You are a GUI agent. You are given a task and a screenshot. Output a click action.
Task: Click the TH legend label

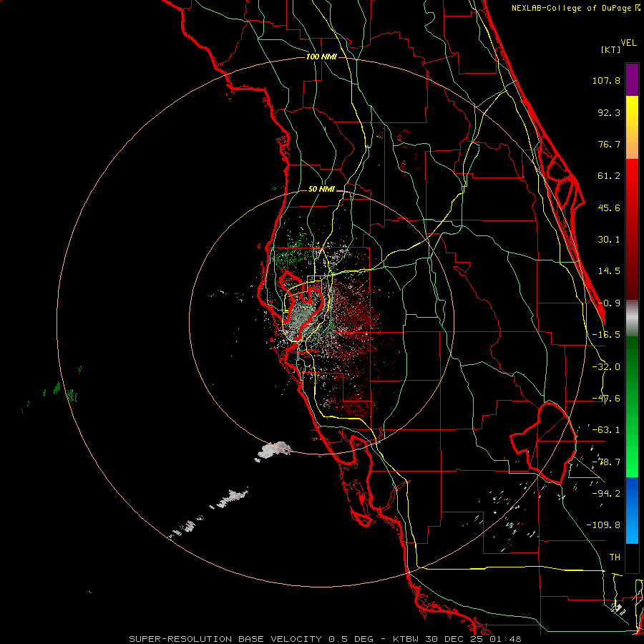point(615,557)
